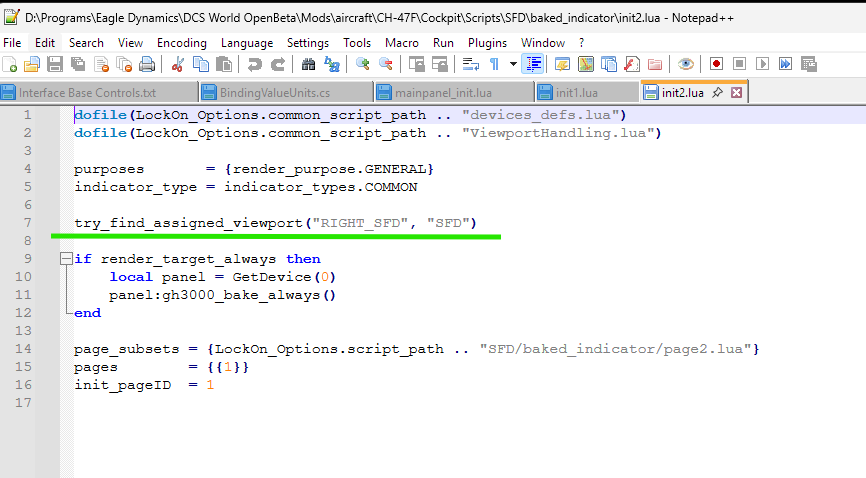
Task: Open the show symbols dropdown arrow
Action: (x=513, y=64)
